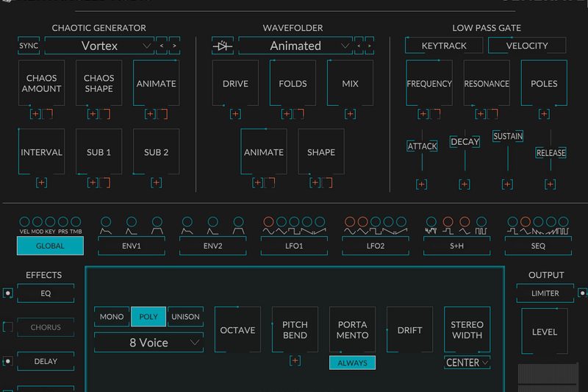Select the noise waveform circle above S+H
The height and width of the screenshot is (392, 588).
[x=431, y=221]
